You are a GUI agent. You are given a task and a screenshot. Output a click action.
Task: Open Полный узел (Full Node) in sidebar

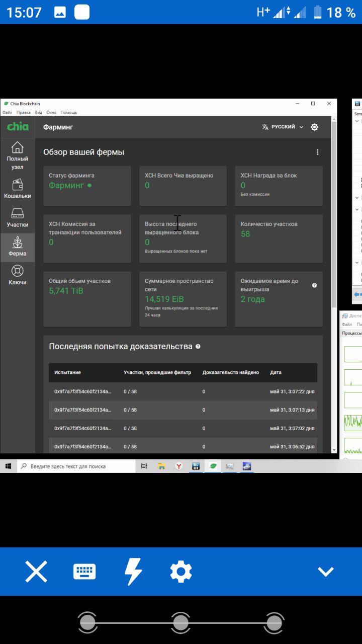click(x=18, y=155)
